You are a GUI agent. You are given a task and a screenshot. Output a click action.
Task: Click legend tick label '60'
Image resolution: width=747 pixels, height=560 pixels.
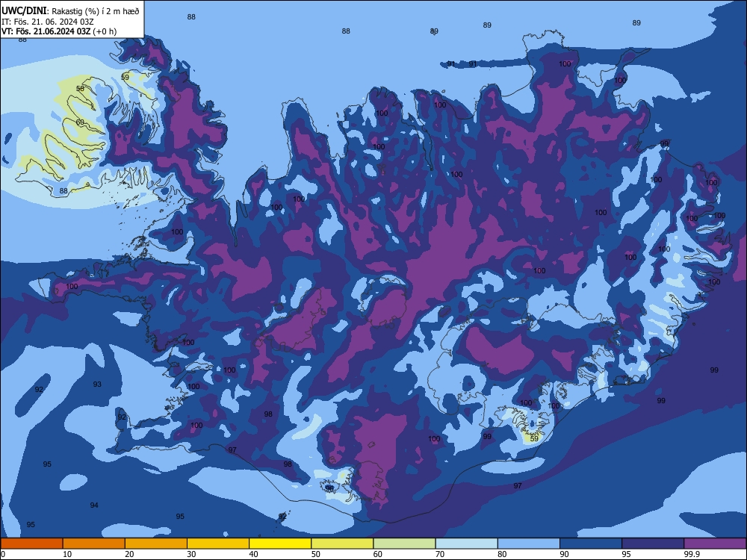click(x=378, y=554)
